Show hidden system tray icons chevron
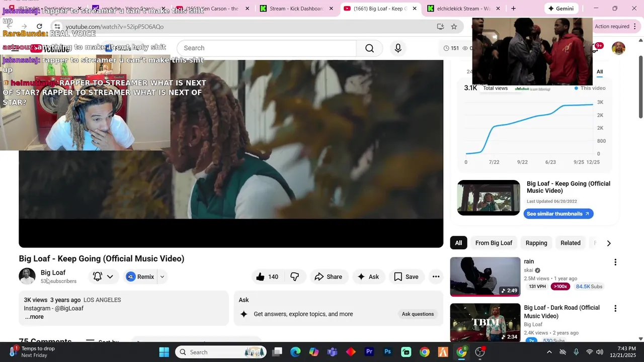 pos(549,352)
